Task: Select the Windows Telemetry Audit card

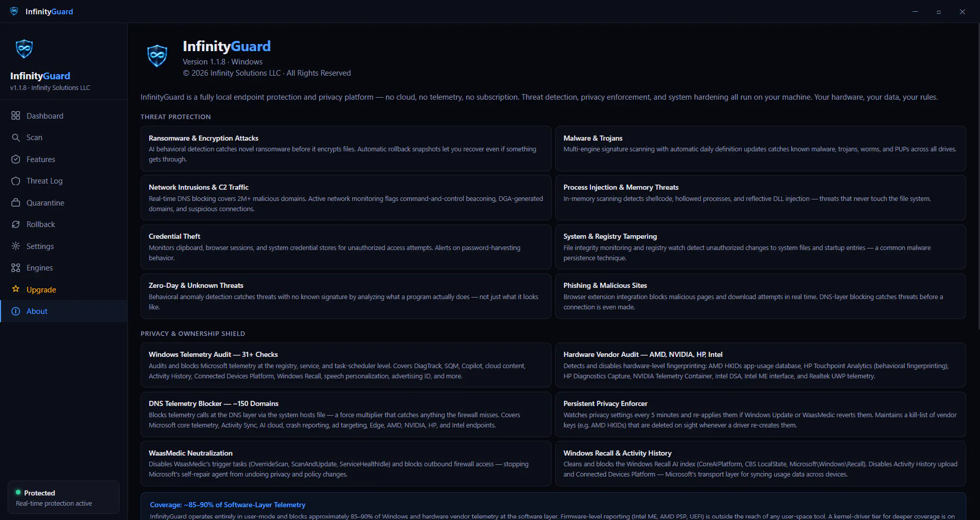Action: (346, 365)
